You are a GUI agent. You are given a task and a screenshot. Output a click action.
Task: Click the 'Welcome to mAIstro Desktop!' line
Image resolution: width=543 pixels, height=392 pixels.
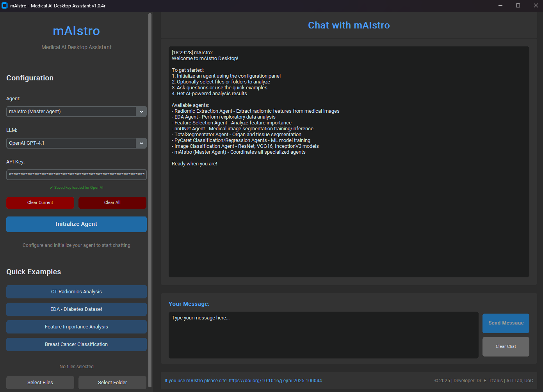(205, 59)
